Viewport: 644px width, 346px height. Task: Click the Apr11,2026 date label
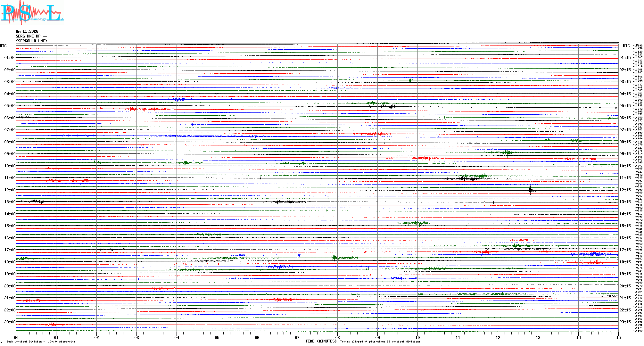coord(27,31)
